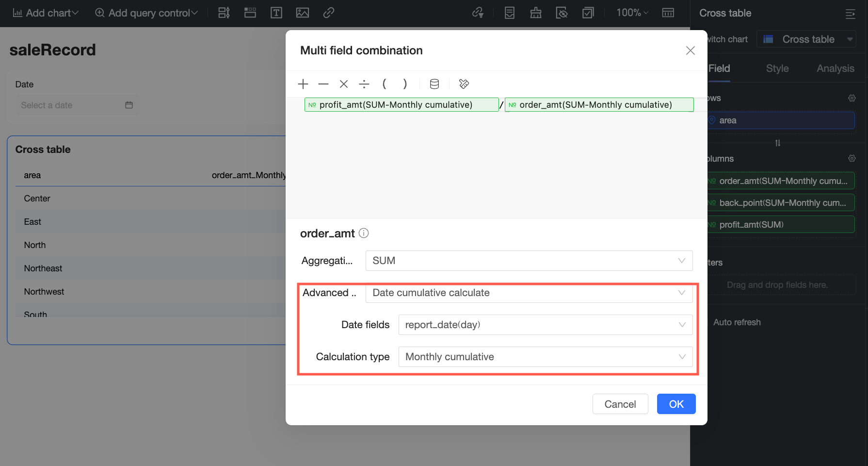Image resolution: width=868 pixels, height=466 pixels.
Task: Select back_point(SUM-Monthly cum... column field
Action: (x=781, y=203)
